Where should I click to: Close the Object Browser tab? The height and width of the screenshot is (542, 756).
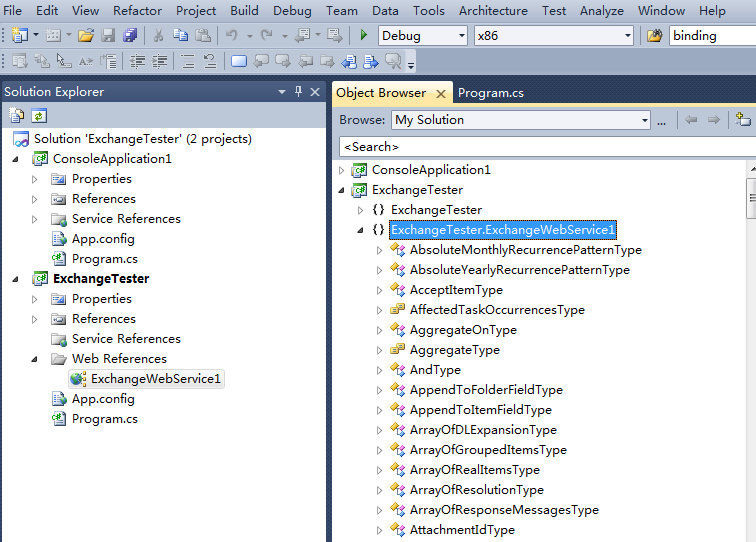[441, 94]
